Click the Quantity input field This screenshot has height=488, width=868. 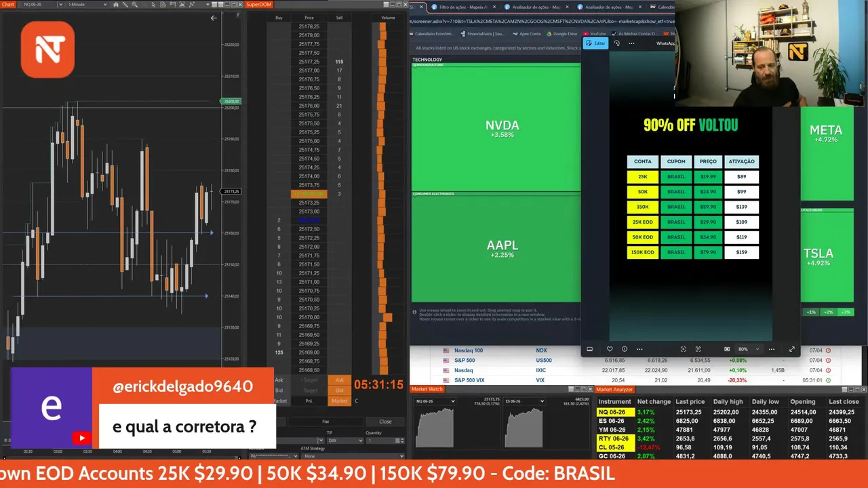(x=380, y=441)
